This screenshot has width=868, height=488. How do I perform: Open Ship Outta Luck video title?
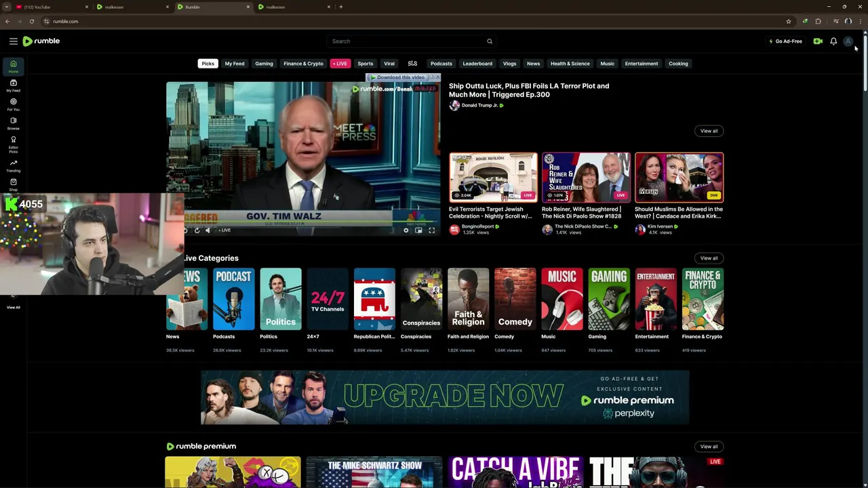[529, 90]
